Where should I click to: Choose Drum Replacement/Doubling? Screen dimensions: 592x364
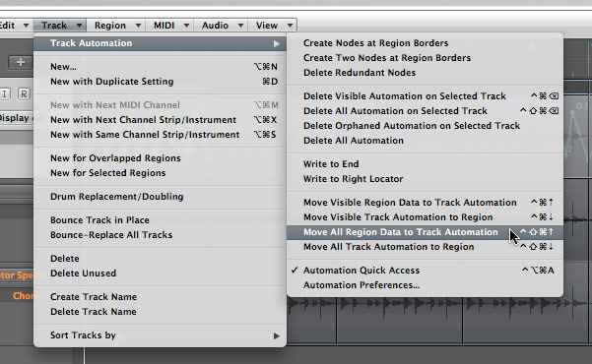pyautogui.click(x=160, y=197)
